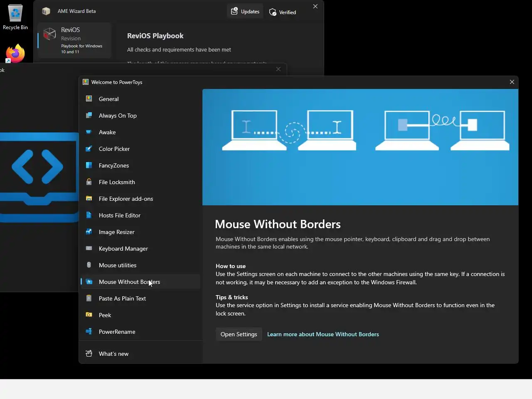Open the Image Resizer page
532x399 pixels.
click(140, 232)
